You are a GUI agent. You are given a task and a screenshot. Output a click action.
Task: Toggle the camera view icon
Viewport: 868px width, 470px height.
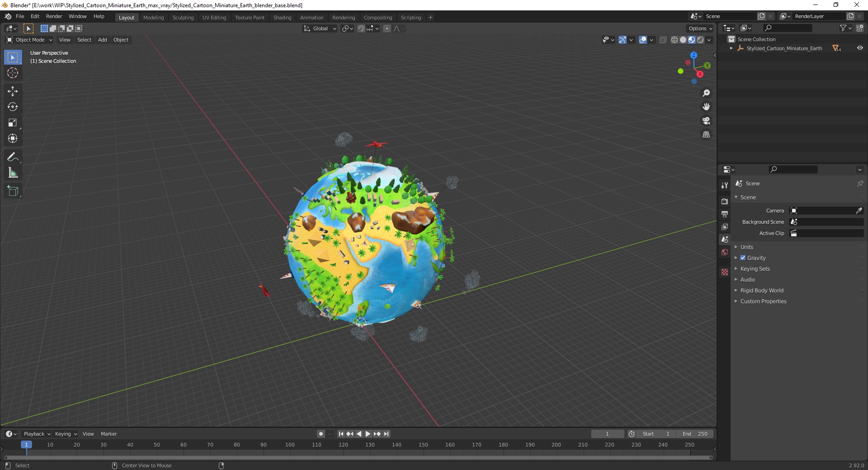pos(706,121)
